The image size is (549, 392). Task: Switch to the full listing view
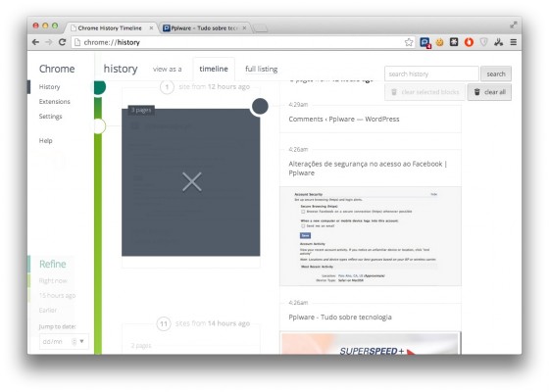262,69
